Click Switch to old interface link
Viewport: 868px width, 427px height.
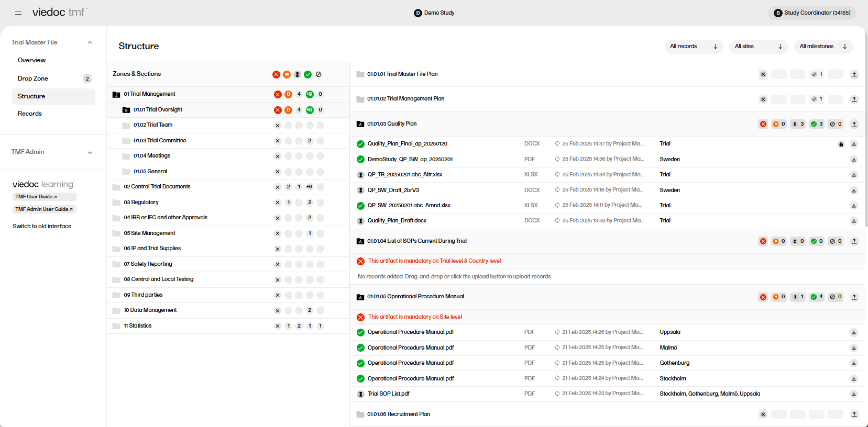click(42, 226)
